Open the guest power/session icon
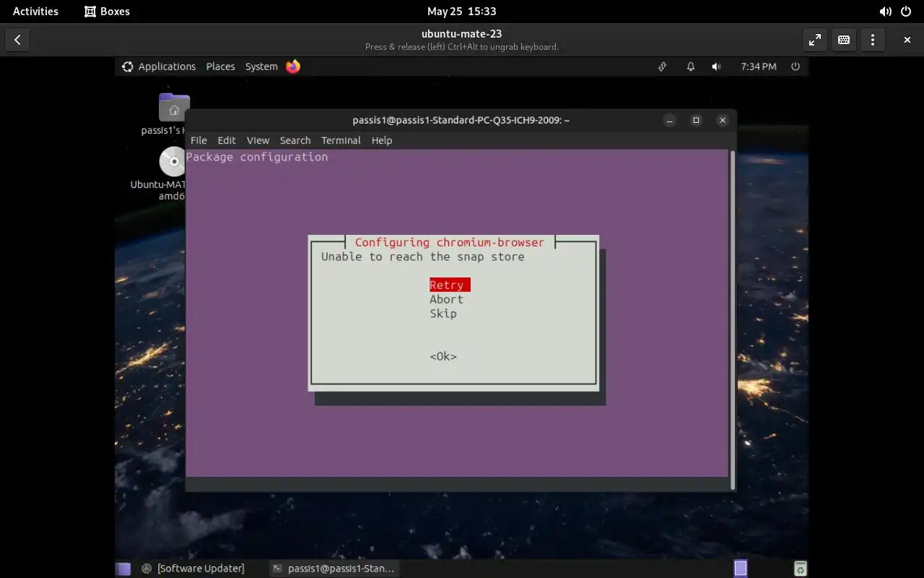Screen dimensions: 924x578 [x=796, y=66]
